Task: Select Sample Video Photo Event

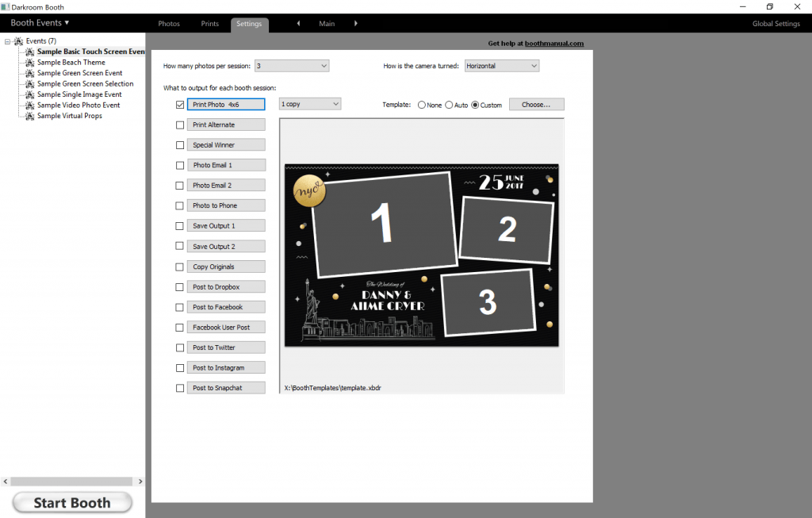Action: coord(79,106)
